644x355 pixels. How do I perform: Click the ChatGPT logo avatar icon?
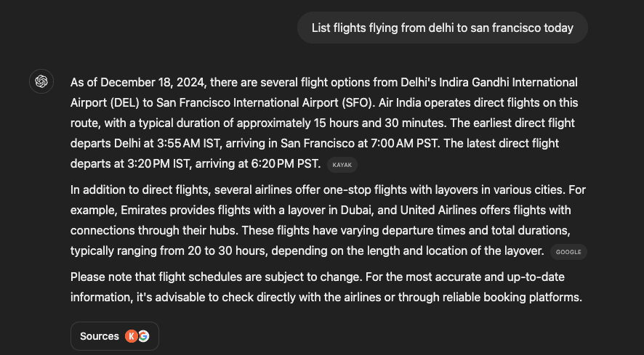41,81
